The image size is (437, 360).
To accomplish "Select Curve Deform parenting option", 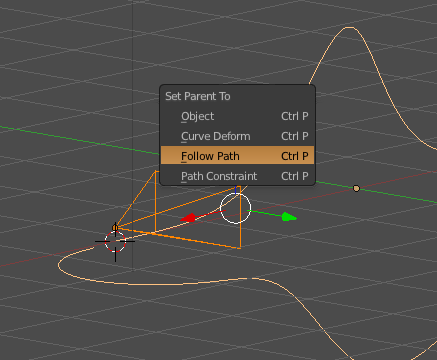I will [x=237, y=136].
